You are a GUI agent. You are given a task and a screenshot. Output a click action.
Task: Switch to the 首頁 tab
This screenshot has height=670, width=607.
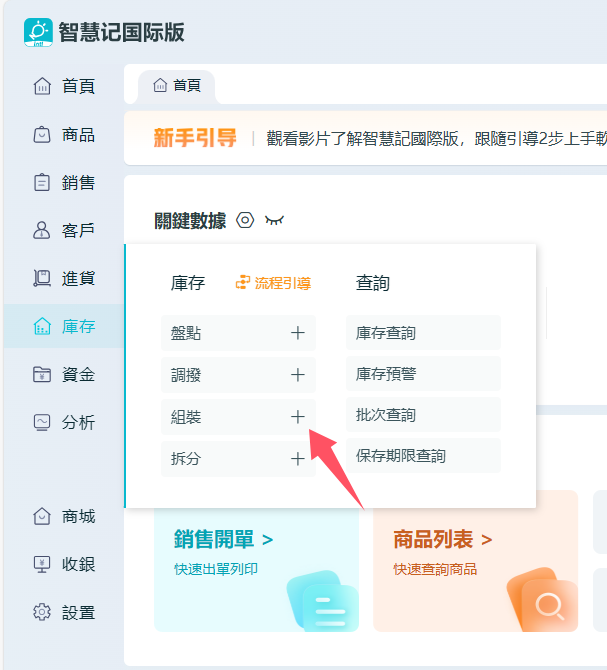click(177, 86)
